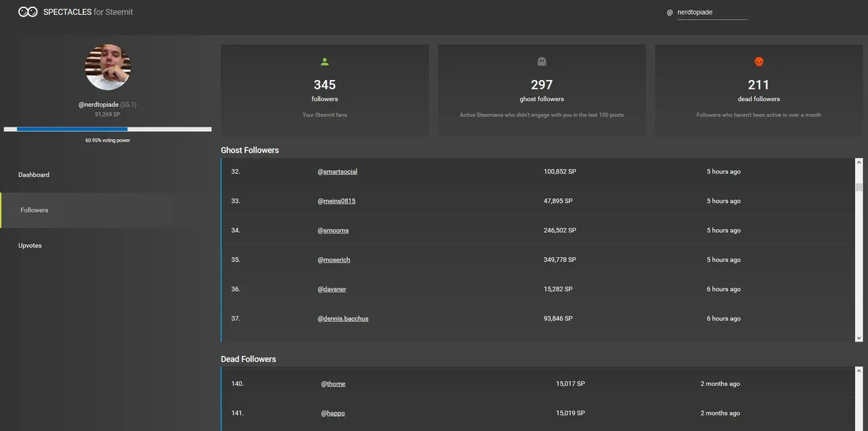
Task: Click the "dead followers" card label
Action: click(x=759, y=99)
